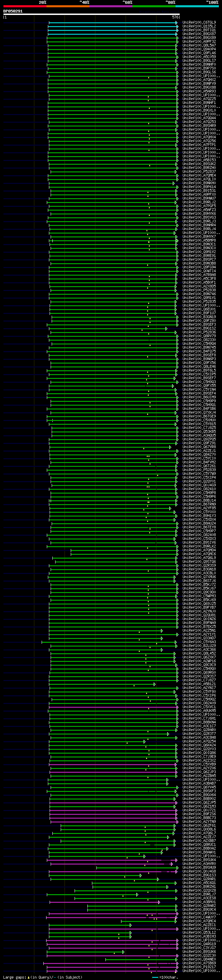Select hit label UniRef100_B9SKF3
The image size is (222, 980).
point(199,791)
